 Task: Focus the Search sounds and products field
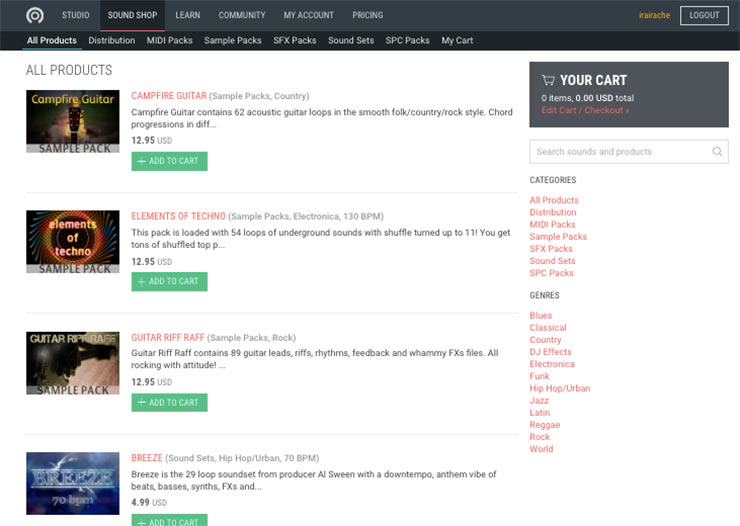[629, 151]
